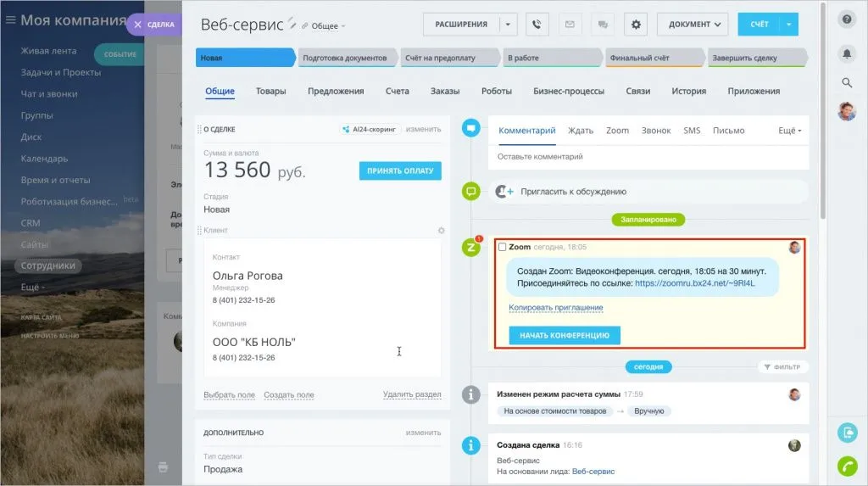Expand the Ещё menu in timeline tabs

[789, 131]
